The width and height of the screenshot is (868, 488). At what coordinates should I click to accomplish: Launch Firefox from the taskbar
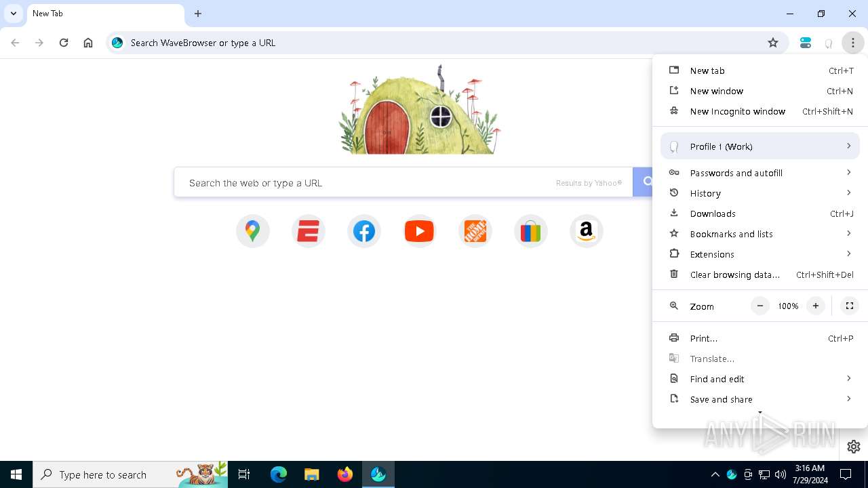(345, 474)
